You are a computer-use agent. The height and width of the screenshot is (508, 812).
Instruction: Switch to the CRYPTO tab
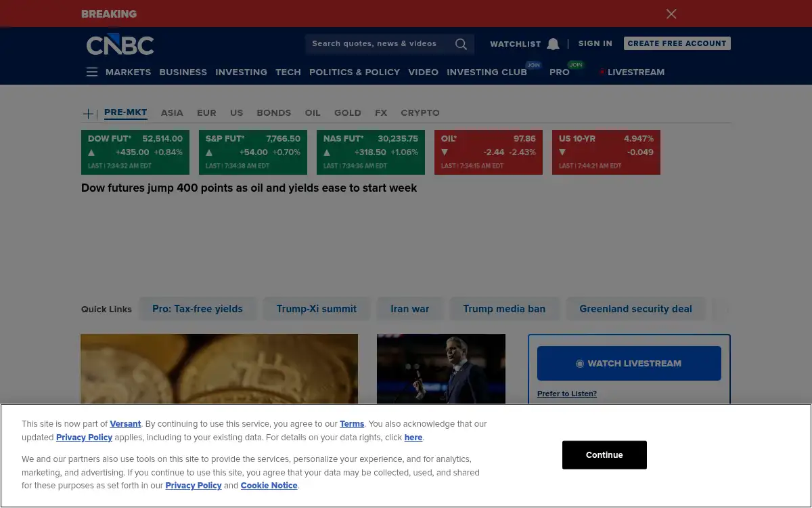click(x=420, y=113)
